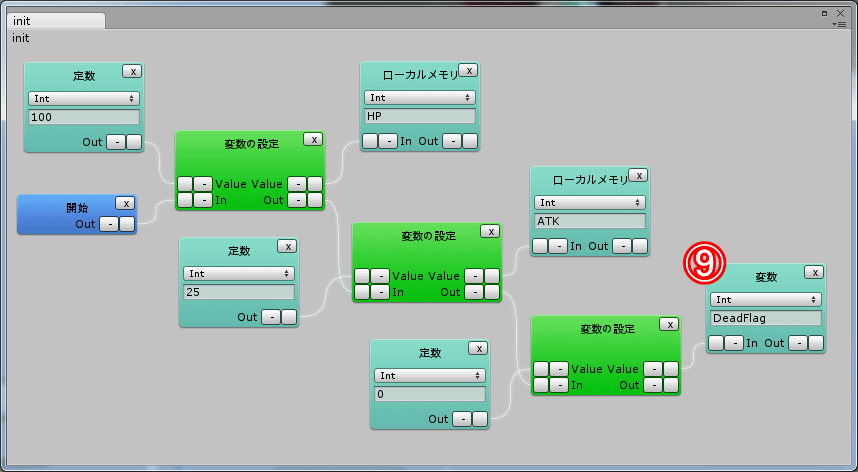Click the blank Out port on the ATK node
858x472 pixels.
[x=640, y=246]
